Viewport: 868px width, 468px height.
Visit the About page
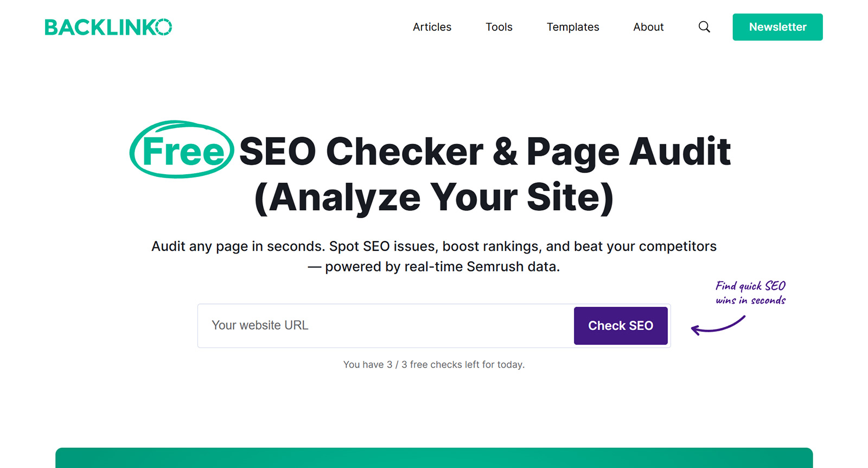tap(648, 27)
